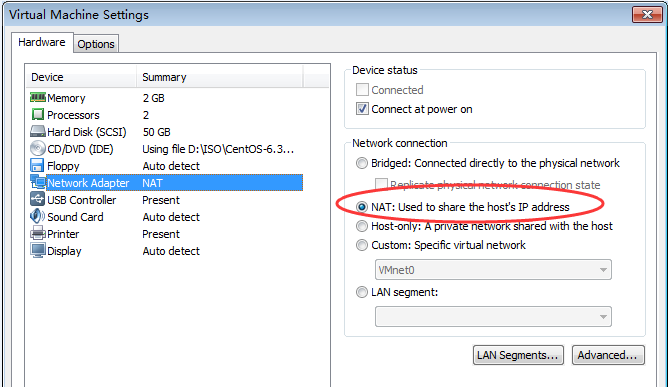
Task: Open the VMnet0 dropdown list
Action: 493,270
